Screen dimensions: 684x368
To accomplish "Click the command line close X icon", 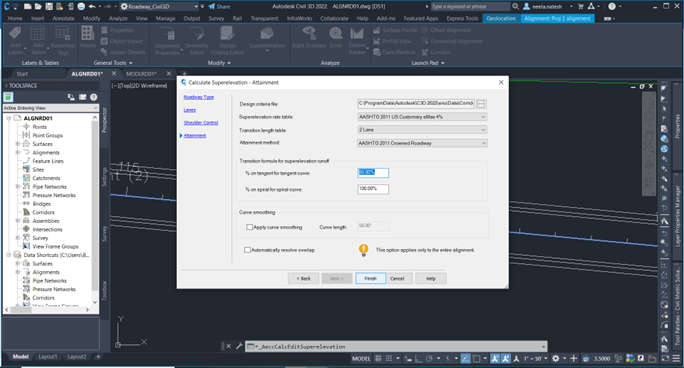I will coord(229,346).
